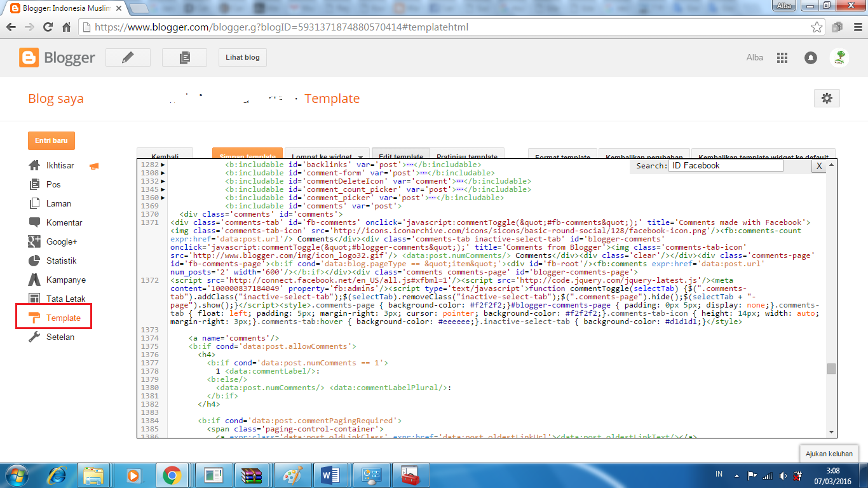
Task: Open Internet Explorer from the taskbar
Action: 57,475
